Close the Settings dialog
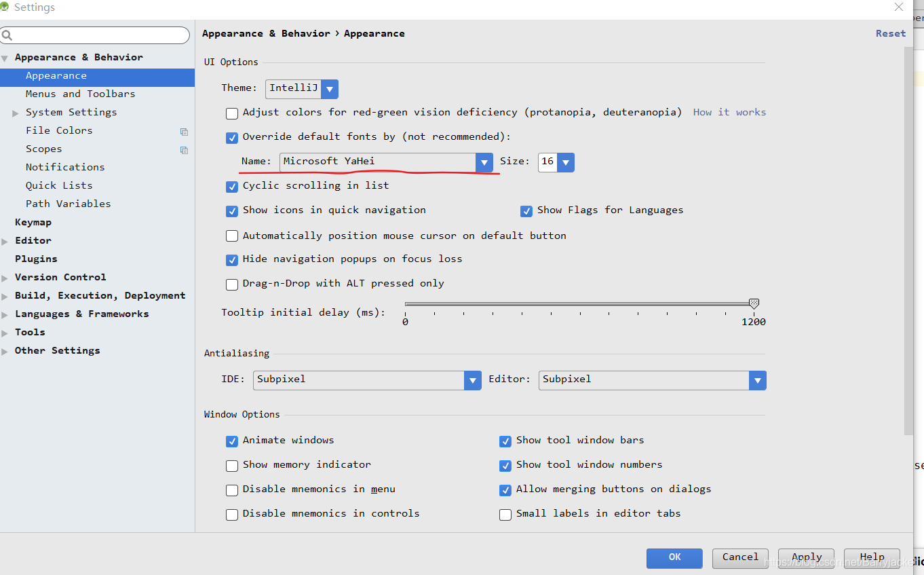The height and width of the screenshot is (575, 924). pyautogui.click(x=899, y=7)
